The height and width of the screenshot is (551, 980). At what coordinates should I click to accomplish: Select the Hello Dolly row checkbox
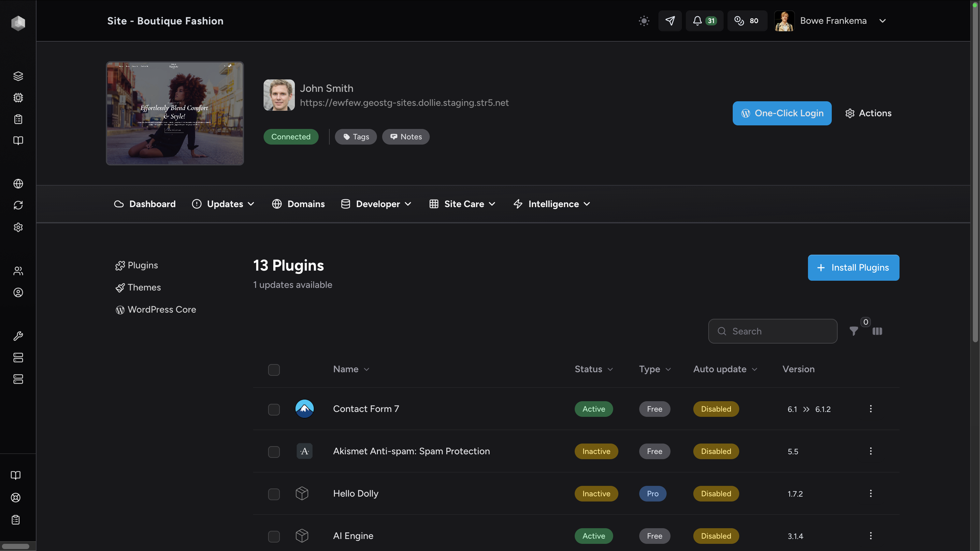[274, 494]
